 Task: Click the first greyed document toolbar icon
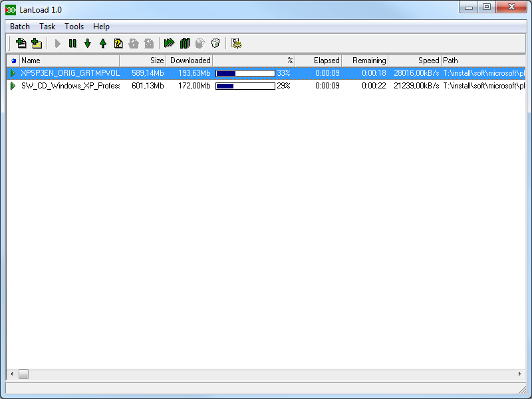pyautogui.click(x=134, y=43)
